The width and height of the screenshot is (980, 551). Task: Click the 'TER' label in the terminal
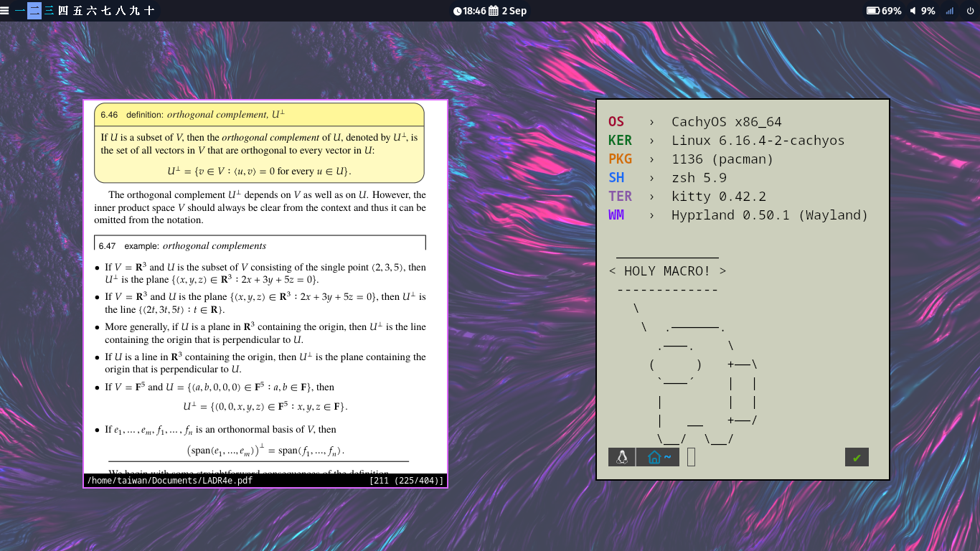[x=620, y=197]
